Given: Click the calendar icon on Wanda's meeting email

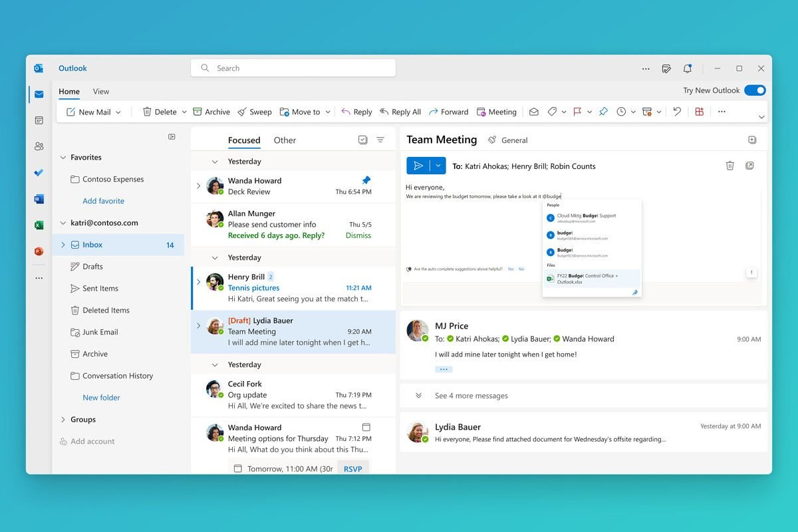Looking at the screenshot, I should tap(366, 427).
